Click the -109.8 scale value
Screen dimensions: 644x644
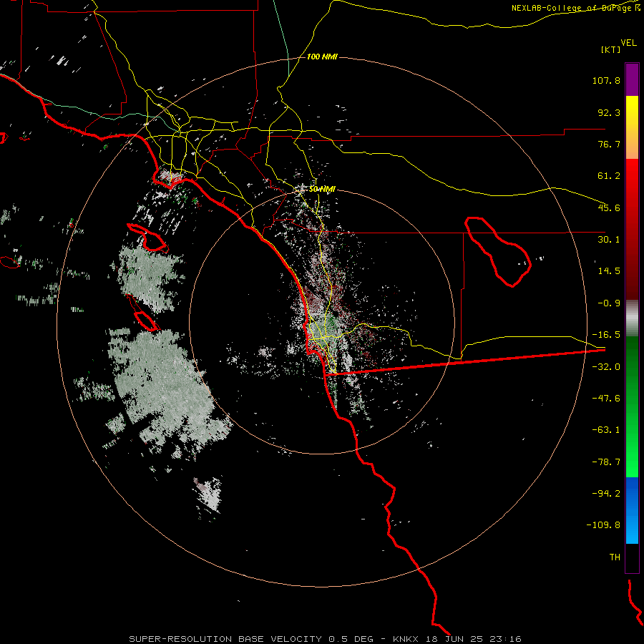tap(603, 525)
